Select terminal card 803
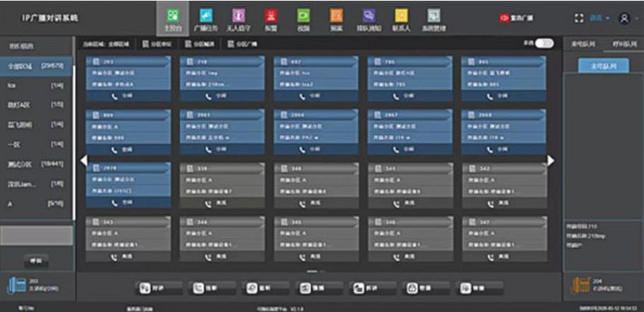 [x=504, y=78]
